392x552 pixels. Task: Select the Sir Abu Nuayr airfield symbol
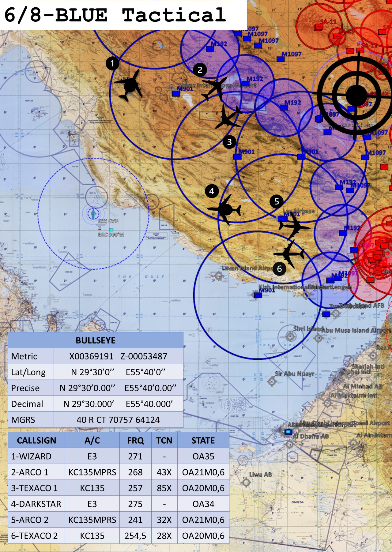coord(272,381)
